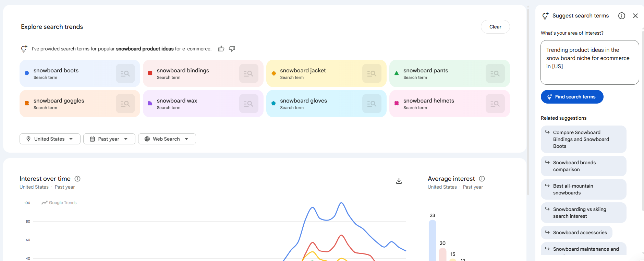Click the average interest bar labeled 33

click(x=433, y=240)
